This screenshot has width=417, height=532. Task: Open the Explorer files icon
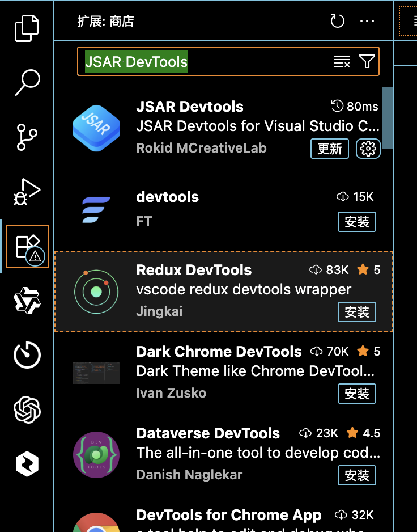(x=27, y=28)
